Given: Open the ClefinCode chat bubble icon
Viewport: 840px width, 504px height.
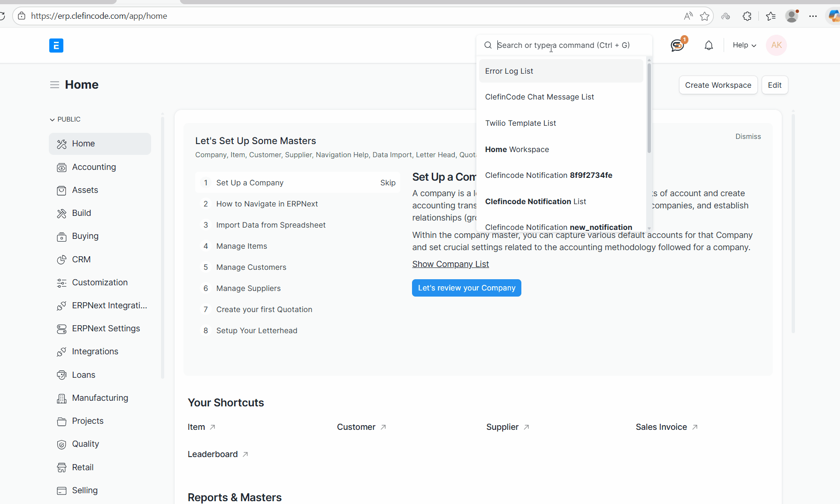Looking at the screenshot, I should pos(677,45).
